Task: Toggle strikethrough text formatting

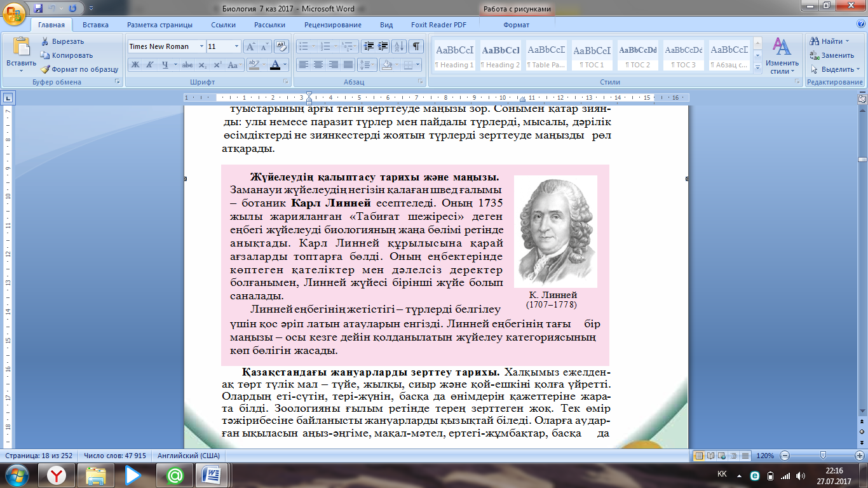Action: (x=187, y=65)
